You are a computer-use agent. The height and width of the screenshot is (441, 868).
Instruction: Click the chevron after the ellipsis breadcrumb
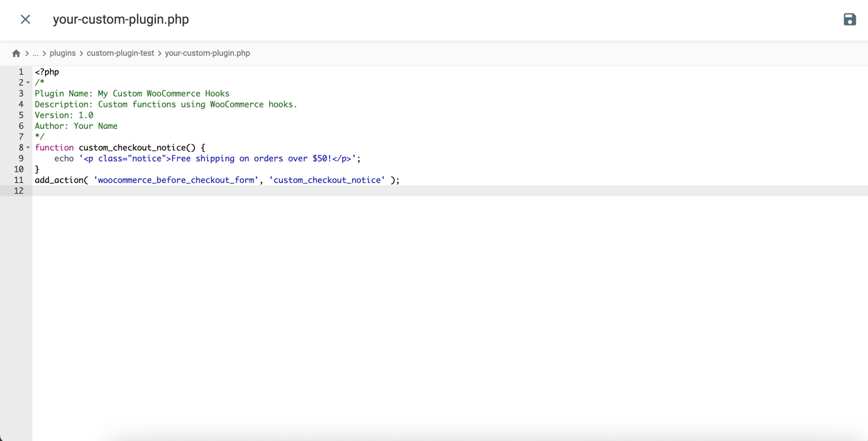pos(45,53)
